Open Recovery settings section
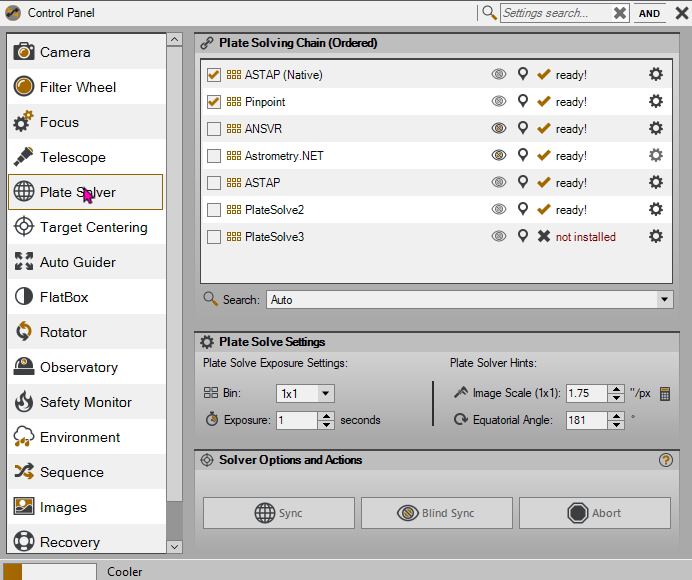This screenshot has width=692, height=580. click(x=86, y=539)
